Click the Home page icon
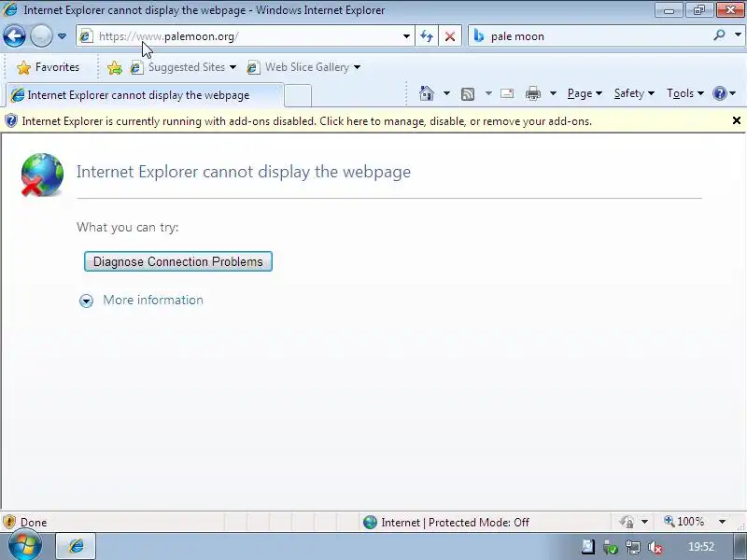747x560 pixels. (427, 93)
